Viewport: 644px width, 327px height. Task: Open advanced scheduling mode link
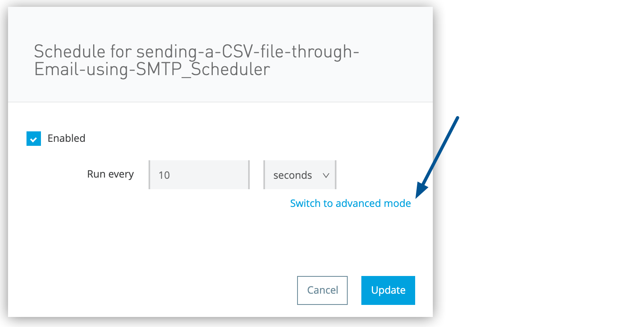pyautogui.click(x=350, y=203)
